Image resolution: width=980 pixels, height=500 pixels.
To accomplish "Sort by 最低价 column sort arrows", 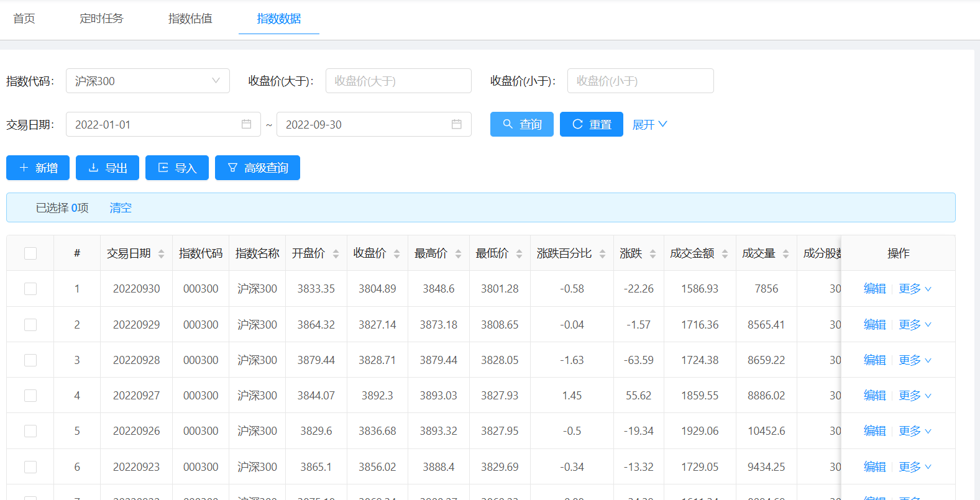I will tap(519, 253).
